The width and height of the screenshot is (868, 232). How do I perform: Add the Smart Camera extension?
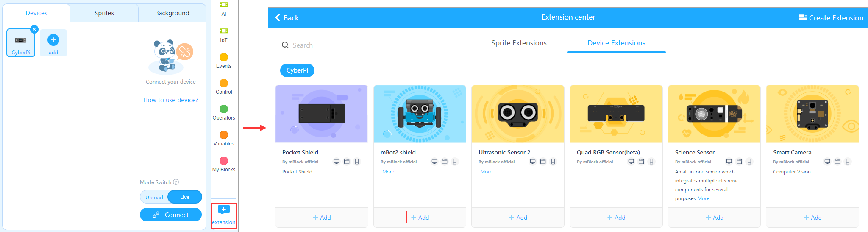click(x=812, y=218)
